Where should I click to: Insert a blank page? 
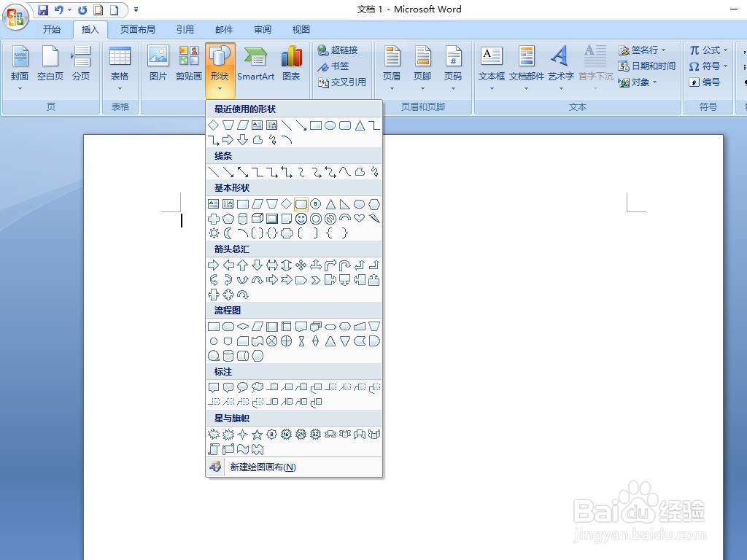click(50, 65)
